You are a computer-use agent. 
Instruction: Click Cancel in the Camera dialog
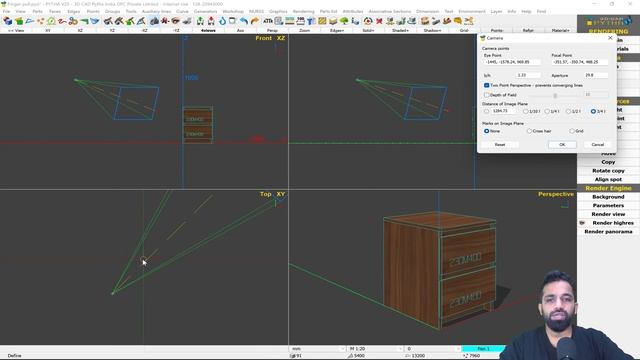[598, 144]
